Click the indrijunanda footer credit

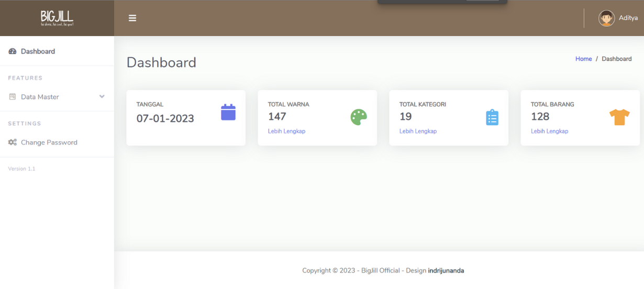[446, 271]
